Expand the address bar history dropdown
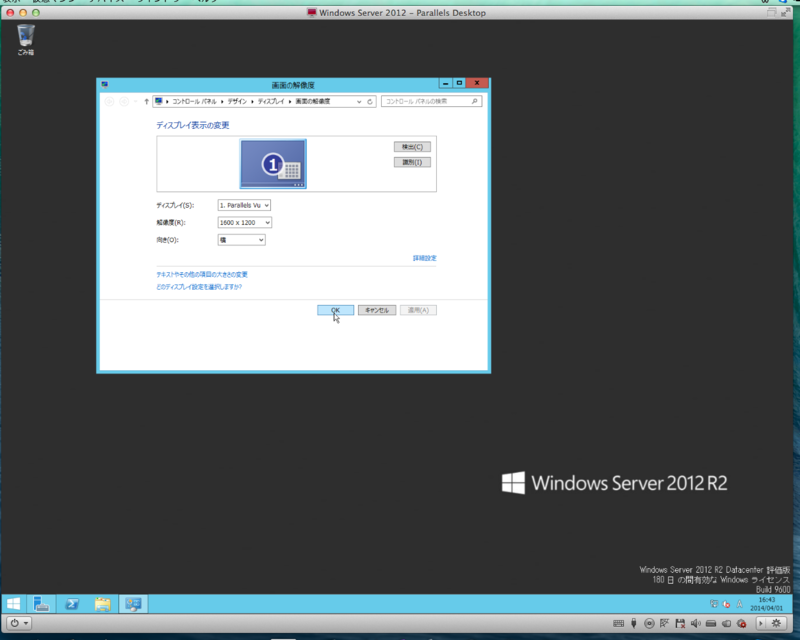The width and height of the screenshot is (800, 640). pyautogui.click(x=359, y=102)
